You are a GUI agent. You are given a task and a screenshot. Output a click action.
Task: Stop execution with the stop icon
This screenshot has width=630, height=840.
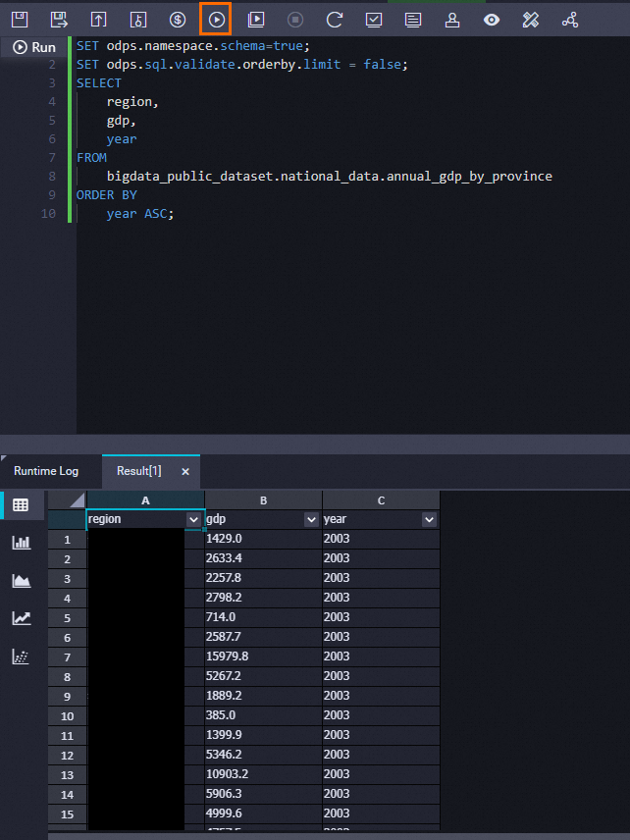pyautogui.click(x=295, y=20)
